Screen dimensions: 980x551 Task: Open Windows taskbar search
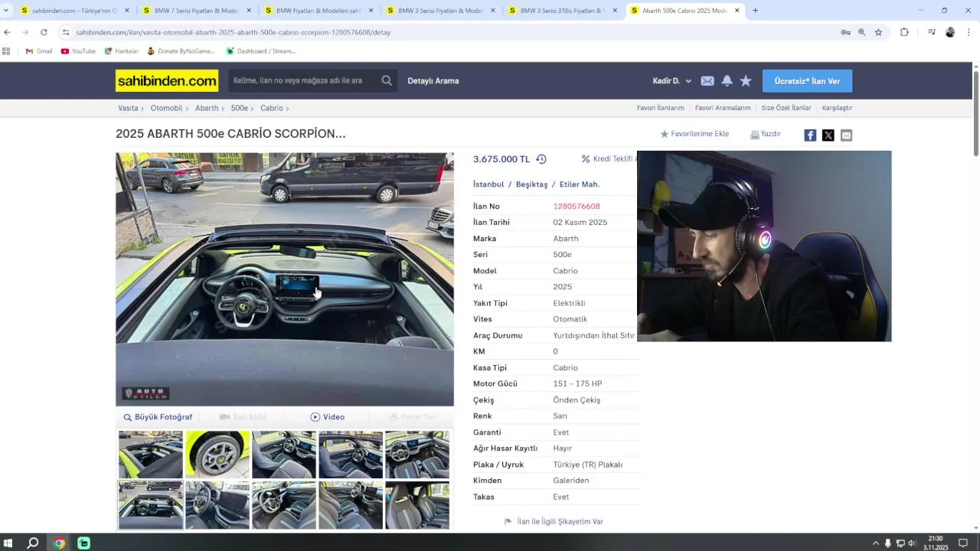click(33, 543)
